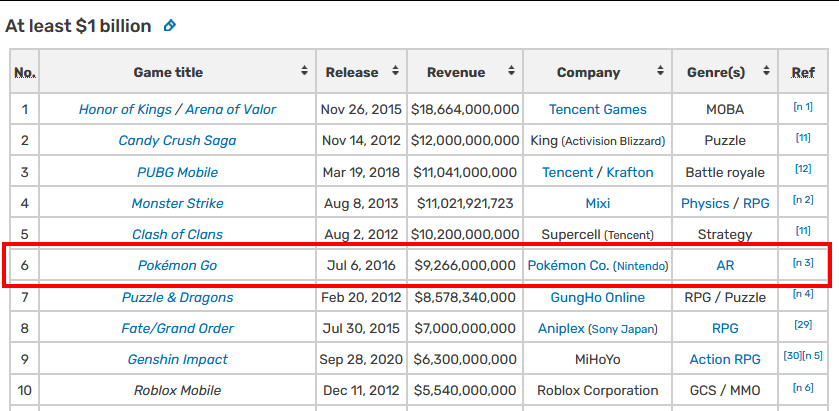Follow the Nintendo link
Screen dimensions: 839x411
[x=640, y=266]
